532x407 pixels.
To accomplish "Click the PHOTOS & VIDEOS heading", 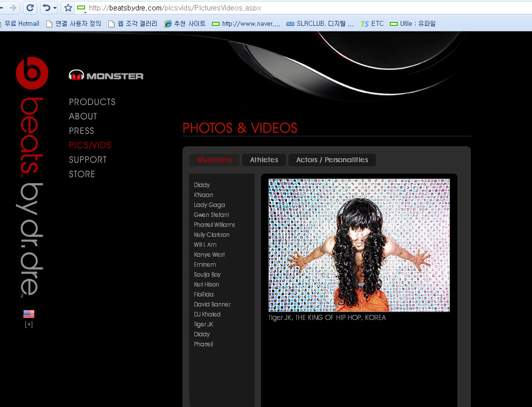I will click(240, 128).
